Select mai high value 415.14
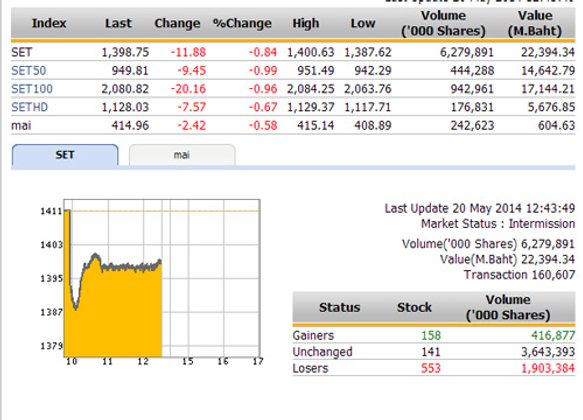The height and width of the screenshot is (420, 583). tap(316, 125)
